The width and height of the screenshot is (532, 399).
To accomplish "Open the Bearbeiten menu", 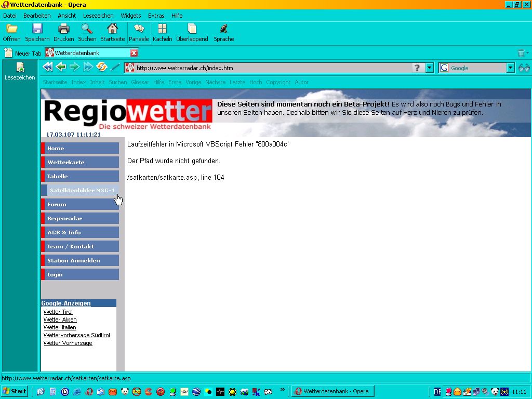I will pos(37,16).
